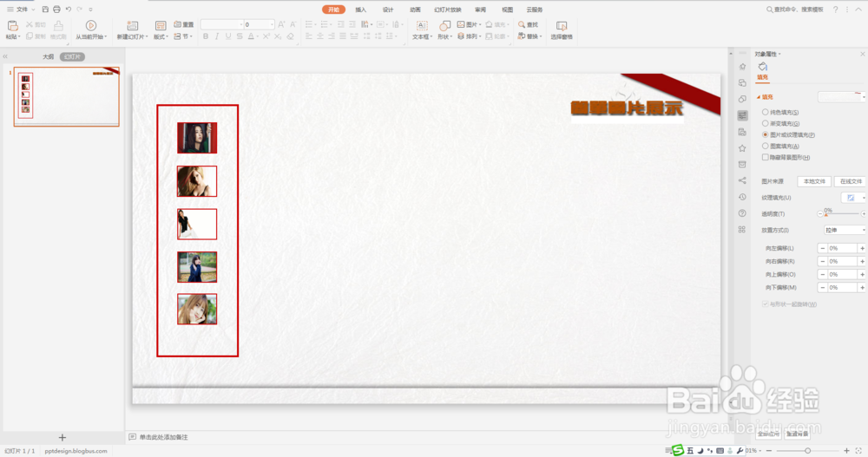Click the share icon in right sidebar
This screenshot has height=457, width=868.
click(742, 180)
